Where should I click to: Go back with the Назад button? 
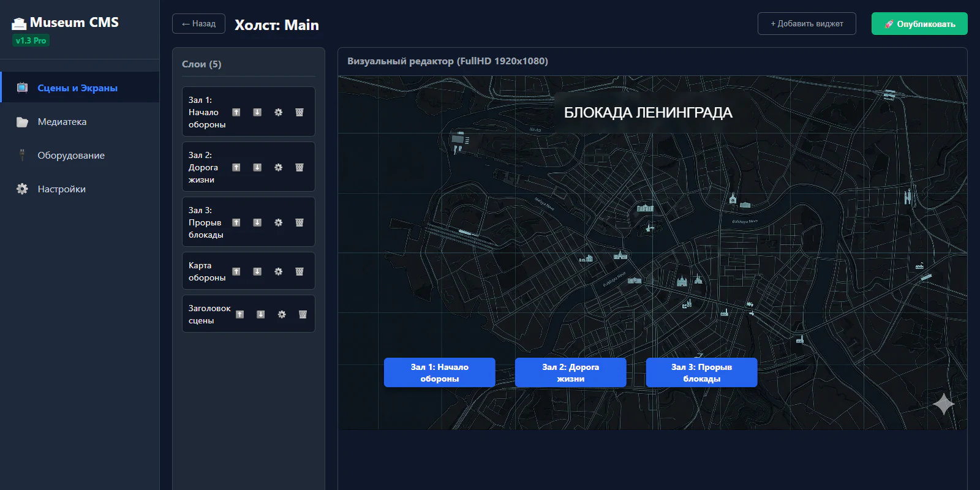[198, 24]
